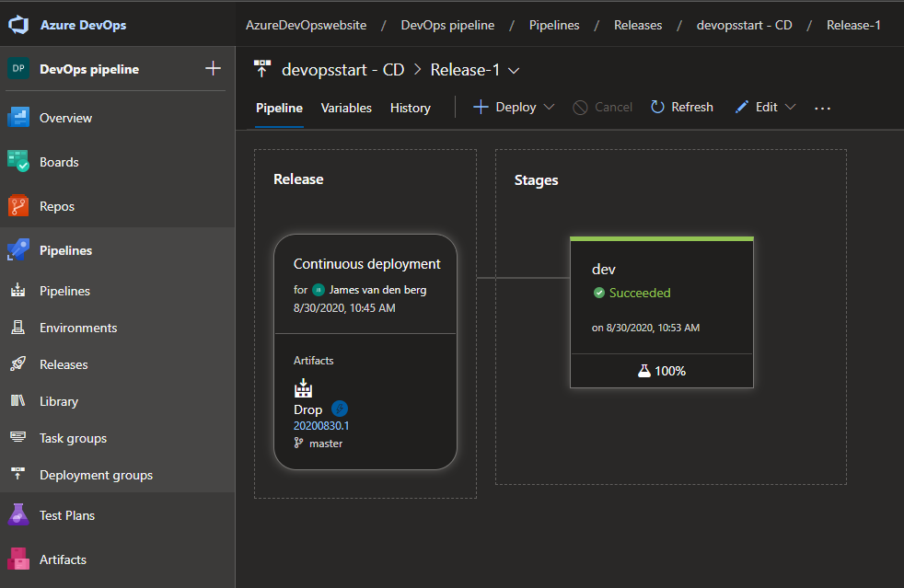The image size is (904, 588).
Task: Switch to the Variables tab
Action: pos(346,108)
